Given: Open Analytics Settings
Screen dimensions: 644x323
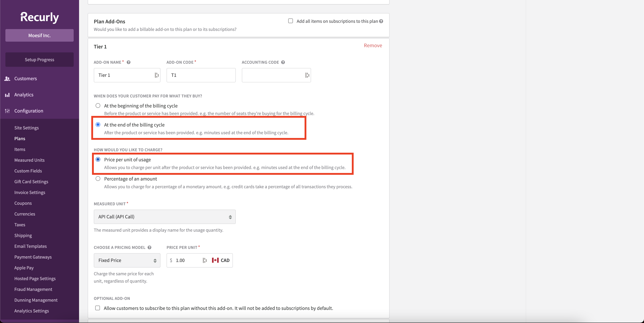Looking at the screenshot, I should (x=31, y=311).
